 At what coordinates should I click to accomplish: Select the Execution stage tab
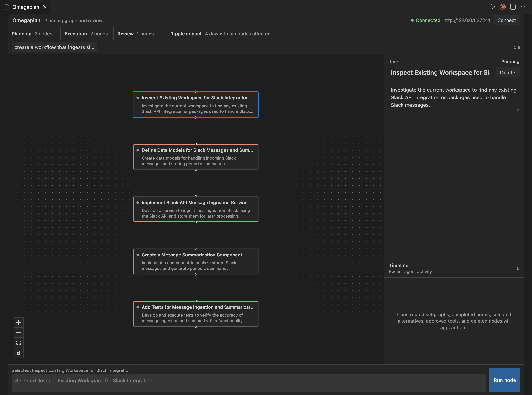pyautogui.click(x=86, y=34)
